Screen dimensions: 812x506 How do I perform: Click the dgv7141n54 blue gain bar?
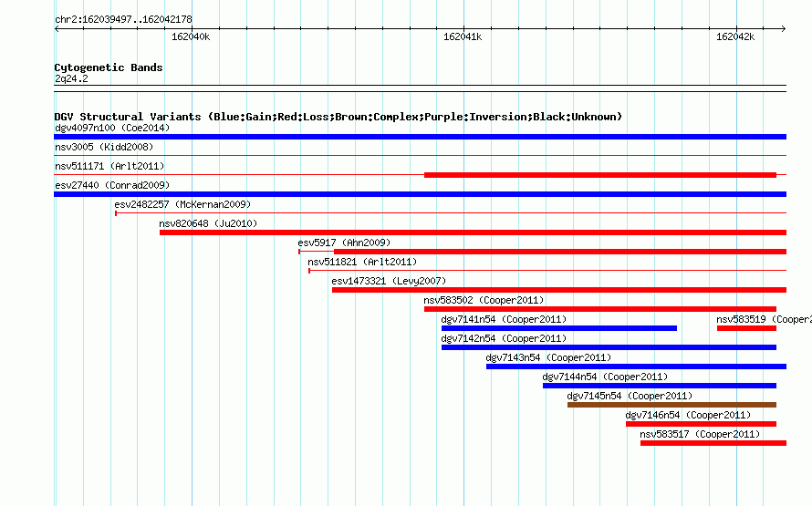(558, 328)
